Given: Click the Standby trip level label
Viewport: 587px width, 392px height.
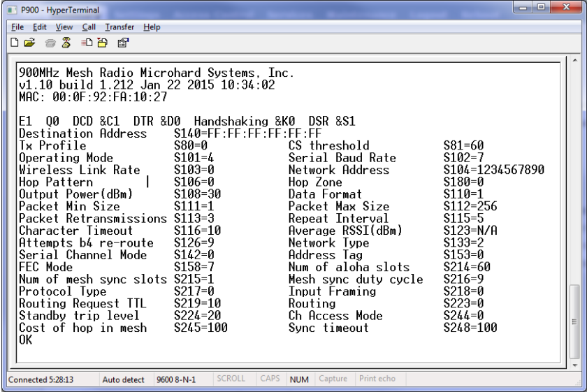Looking at the screenshot, I should point(79,316).
